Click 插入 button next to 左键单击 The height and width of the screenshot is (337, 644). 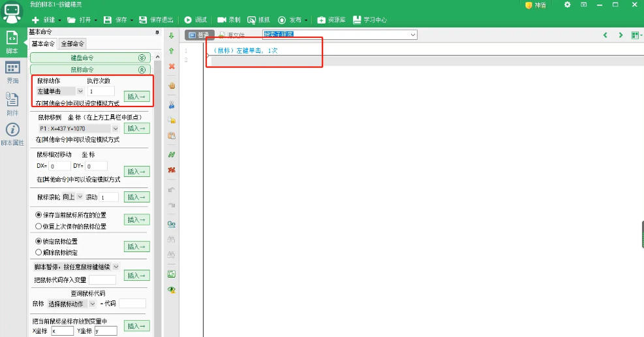(136, 97)
